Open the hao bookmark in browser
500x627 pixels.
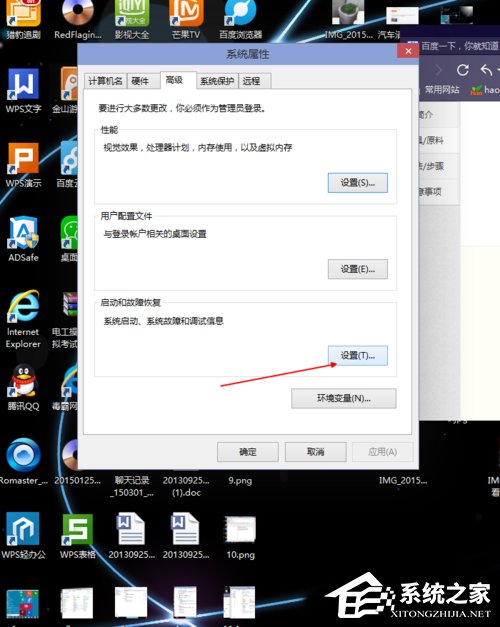485,90
